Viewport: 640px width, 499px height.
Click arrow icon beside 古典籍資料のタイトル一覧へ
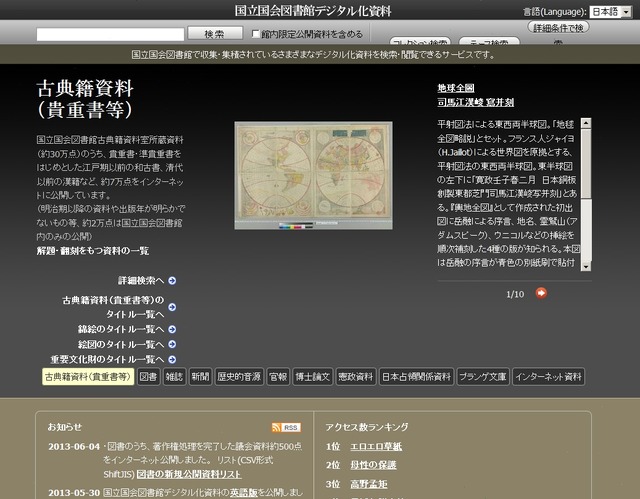pyautogui.click(x=172, y=307)
